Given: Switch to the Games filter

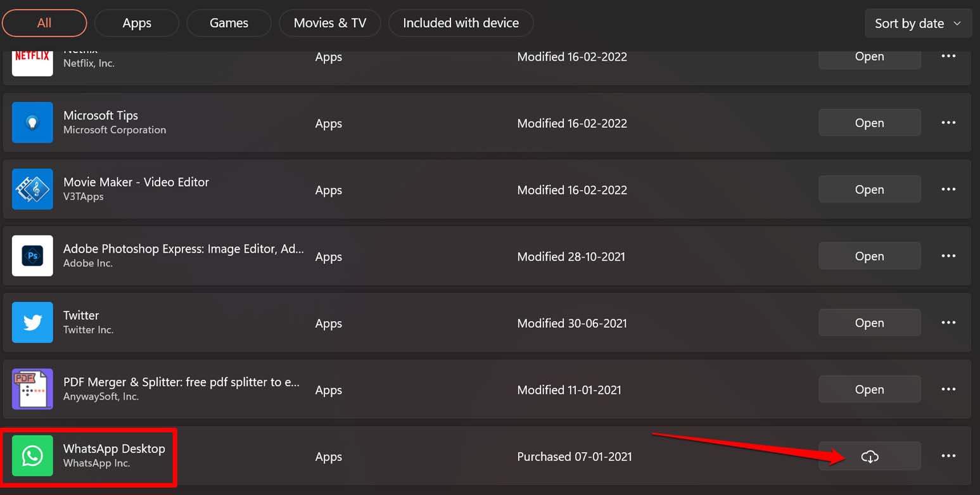Looking at the screenshot, I should click(x=229, y=23).
